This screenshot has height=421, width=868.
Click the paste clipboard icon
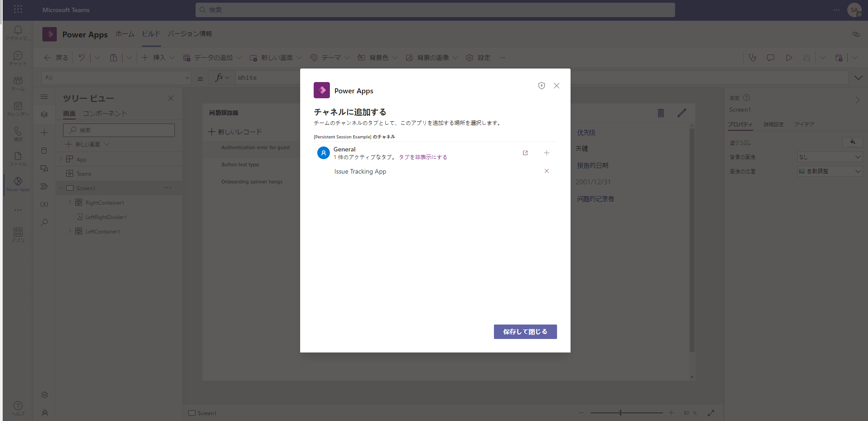[x=114, y=58]
